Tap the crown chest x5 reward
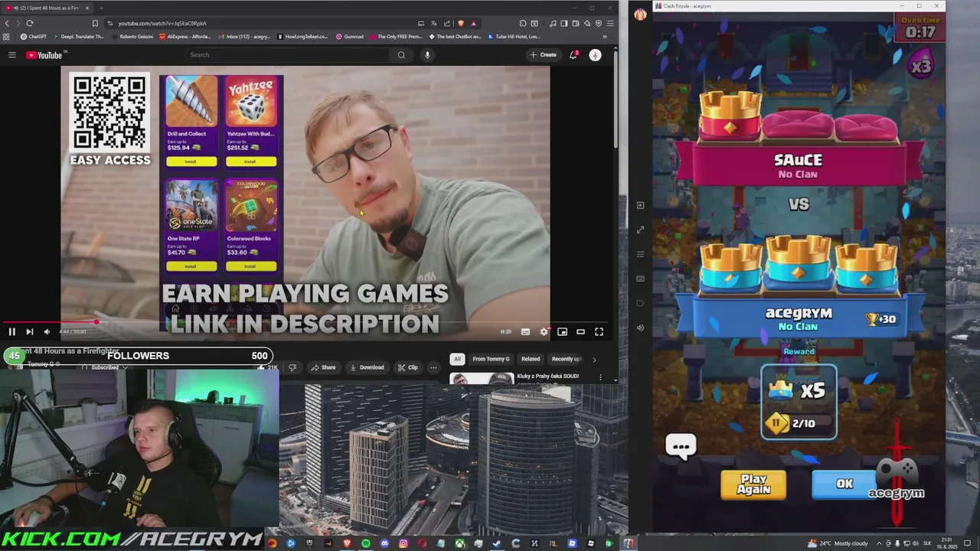The height and width of the screenshot is (551, 980). pyautogui.click(x=799, y=403)
